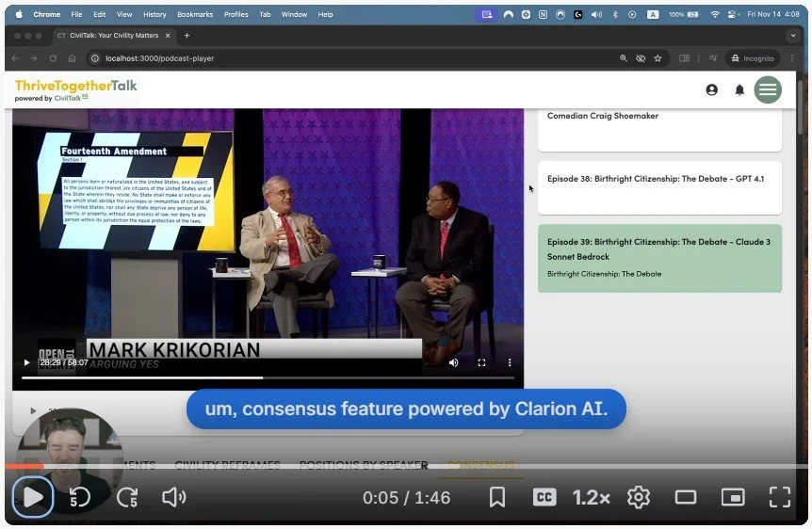This screenshot has width=812, height=529.
Task: Open Chrome Window menu
Action: (294, 14)
